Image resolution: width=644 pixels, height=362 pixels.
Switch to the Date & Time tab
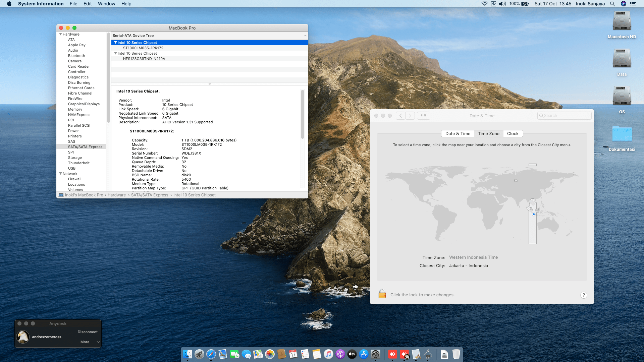click(x=458, y=133)
